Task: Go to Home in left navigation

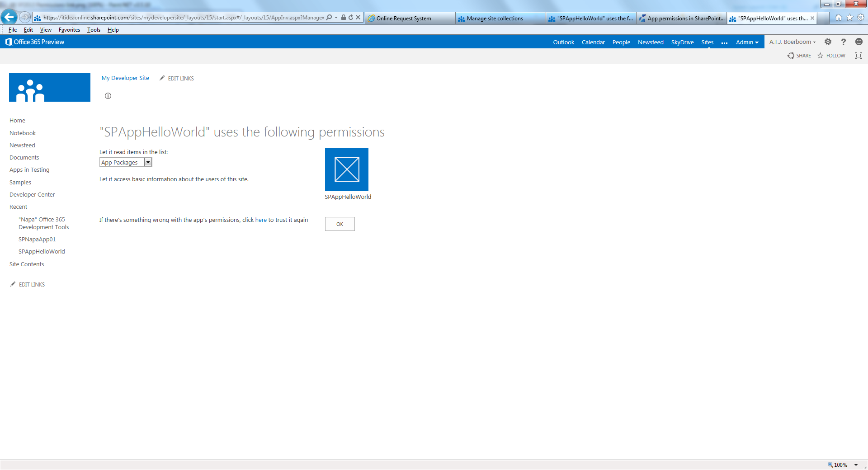Action: (x=17, y=120)
